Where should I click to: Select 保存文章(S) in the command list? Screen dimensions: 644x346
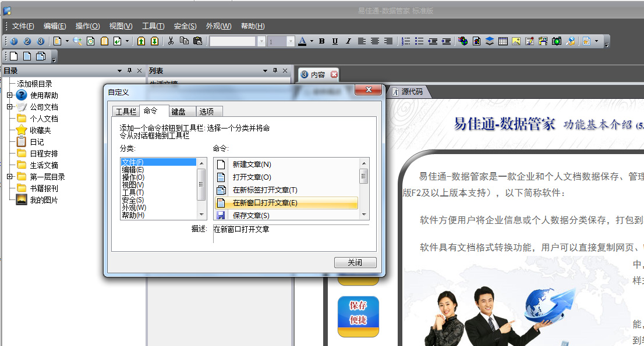click(251, 216)
